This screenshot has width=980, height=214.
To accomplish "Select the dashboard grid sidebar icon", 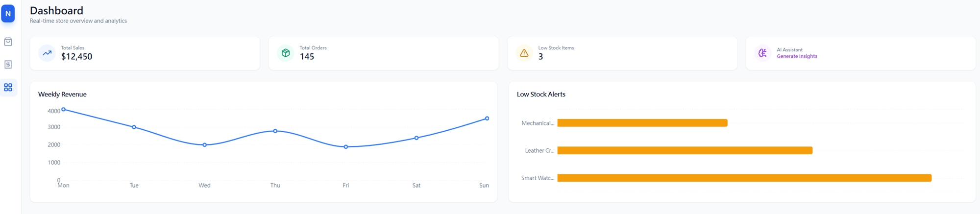I will click(x=8, y=88).
